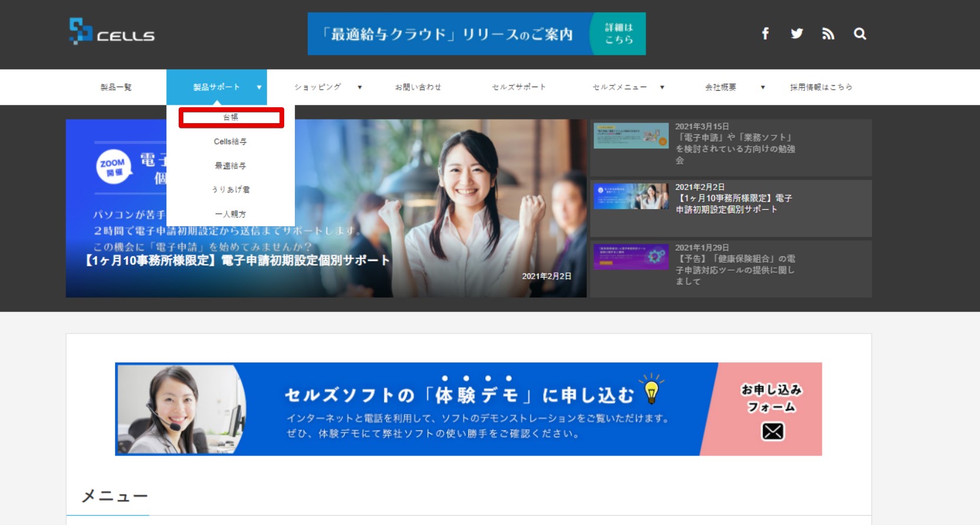Open the 製品サポート menu
The height and width of the screenshot is (525, 980).
coord(216,87)
